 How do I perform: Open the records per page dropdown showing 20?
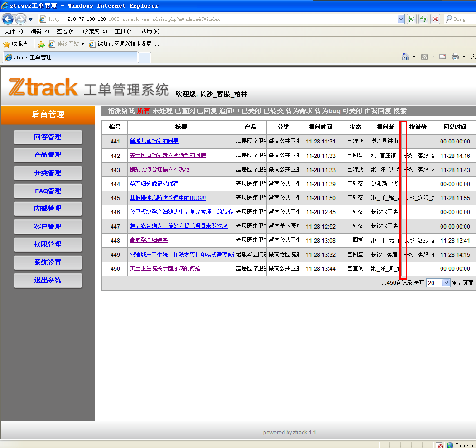pos(438,283)
